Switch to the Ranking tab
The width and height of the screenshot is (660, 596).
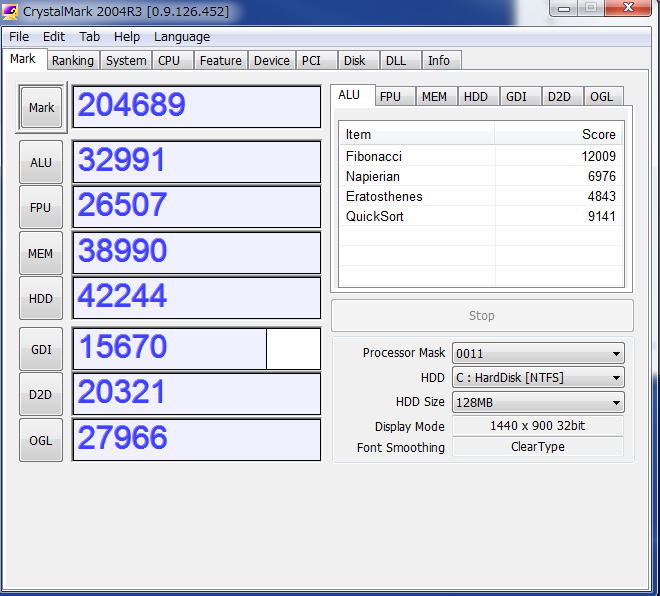[x=73, y=61]
